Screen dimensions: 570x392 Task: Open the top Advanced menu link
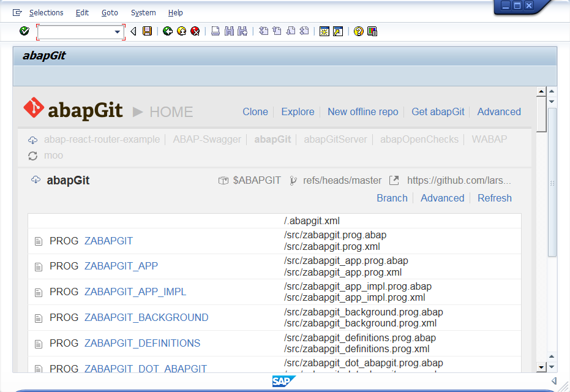499,111
